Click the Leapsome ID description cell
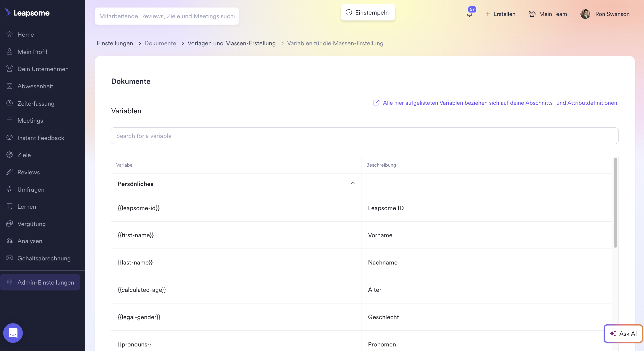Screen dimensions: 644x351 coord(486,208)
